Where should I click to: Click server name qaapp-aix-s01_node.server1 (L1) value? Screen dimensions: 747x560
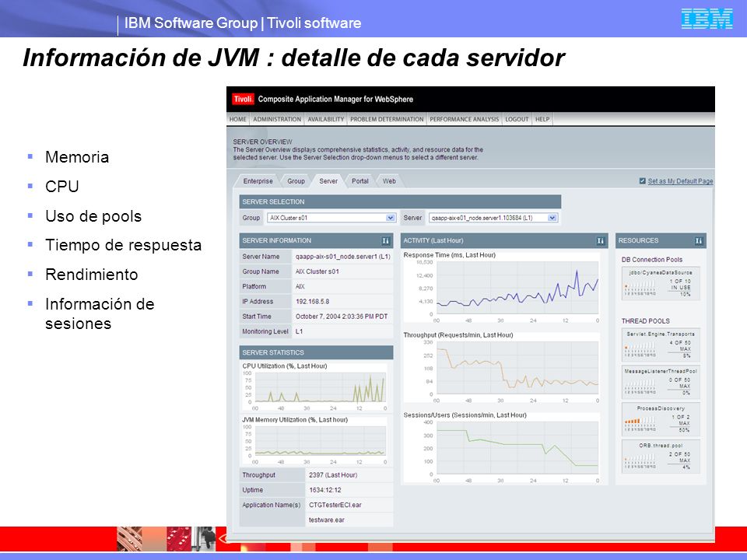pyautogui.click(x=342, y=257)
